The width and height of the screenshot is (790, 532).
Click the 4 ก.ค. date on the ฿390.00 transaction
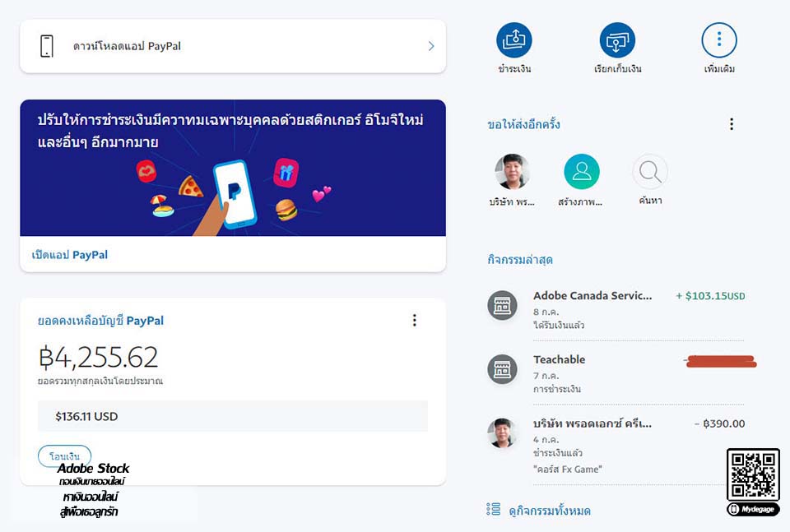click(x=546, y=439)
